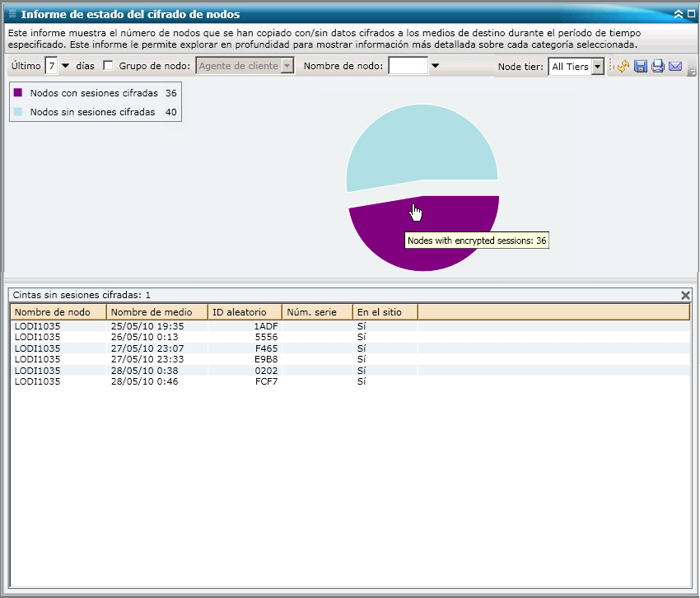Open the Nombre de nodo dropdown arrow
700x598 pixels.
coord(436,66)
